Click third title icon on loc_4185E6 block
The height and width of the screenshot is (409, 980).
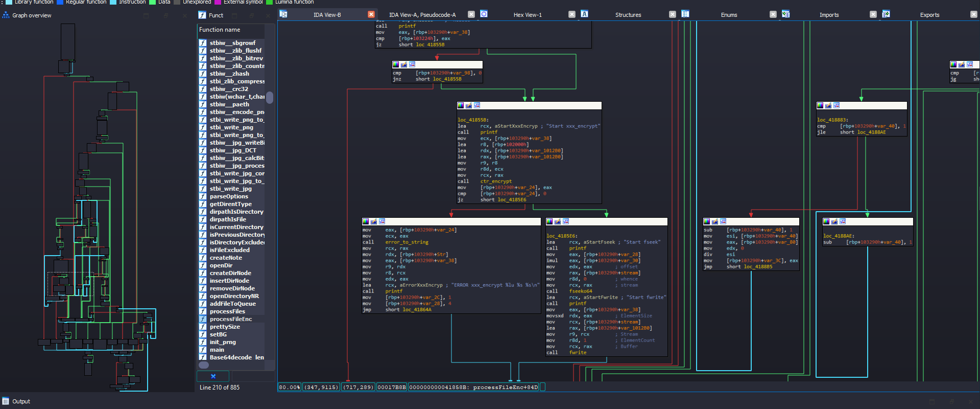tap(566, 221)
